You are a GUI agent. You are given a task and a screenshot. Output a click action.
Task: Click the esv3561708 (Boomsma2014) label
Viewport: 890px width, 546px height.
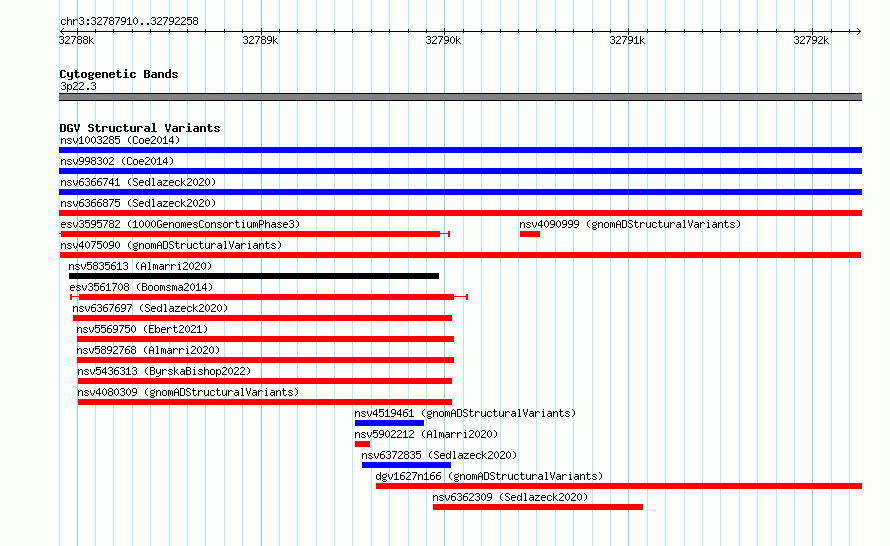[x=141, y=287]
